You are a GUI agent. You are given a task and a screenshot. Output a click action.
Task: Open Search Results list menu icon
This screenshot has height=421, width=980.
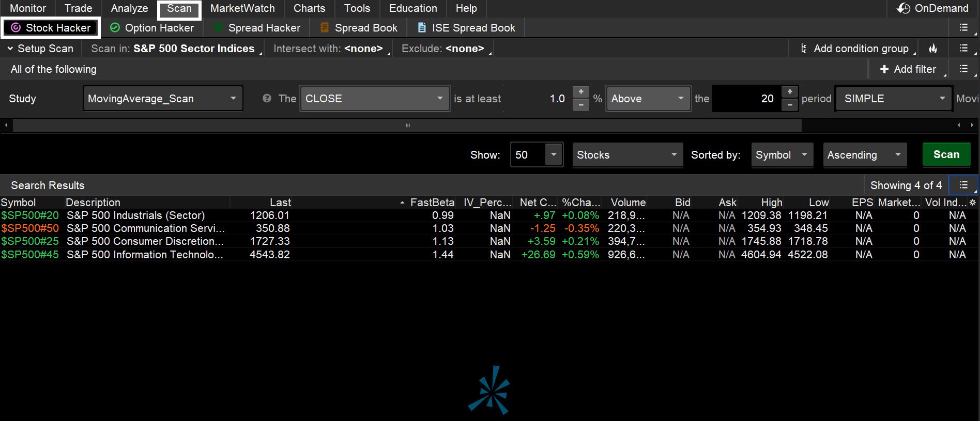[x=963, y=185]
